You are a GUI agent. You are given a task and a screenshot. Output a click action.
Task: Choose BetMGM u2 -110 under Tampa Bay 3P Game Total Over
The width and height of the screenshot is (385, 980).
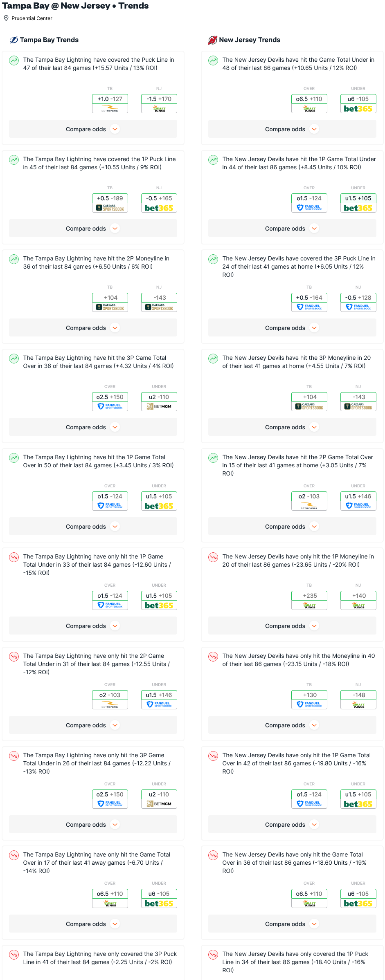[159, 401]
